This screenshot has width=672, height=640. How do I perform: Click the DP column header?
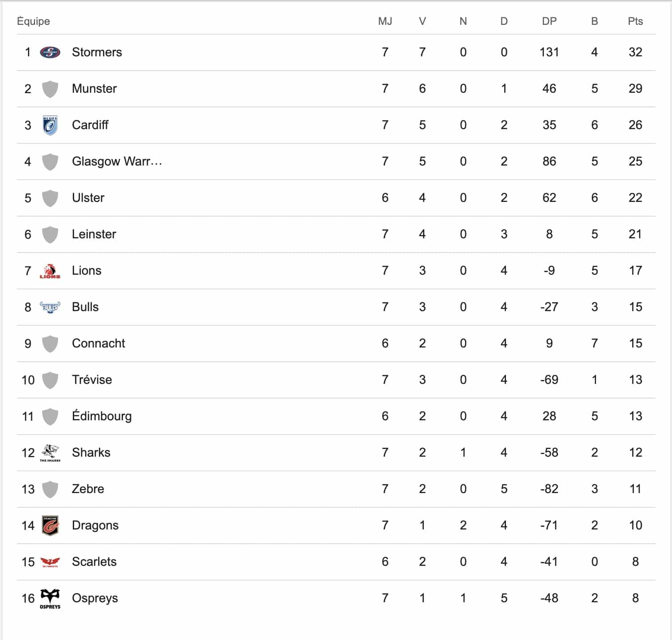pyautogui.click(x=549, y=21)
